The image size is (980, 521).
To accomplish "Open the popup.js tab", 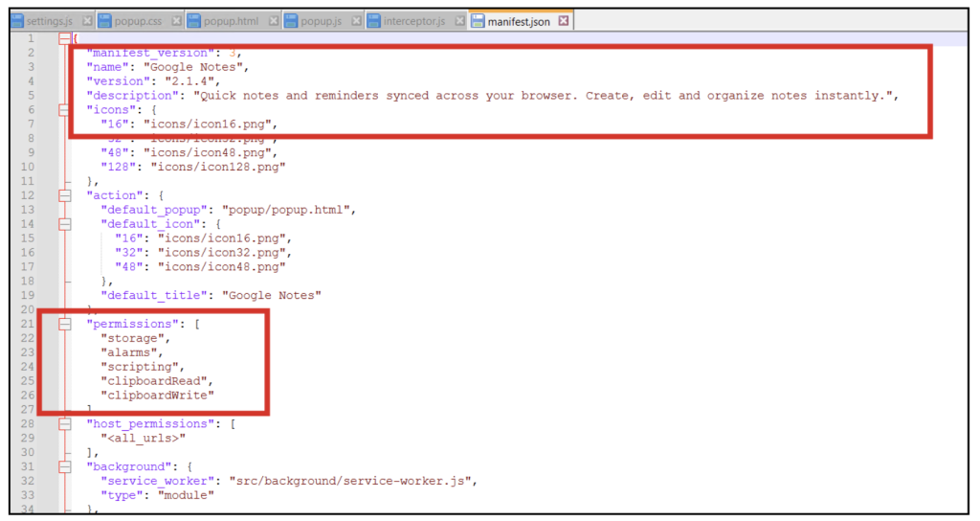I will coord(322,21).
